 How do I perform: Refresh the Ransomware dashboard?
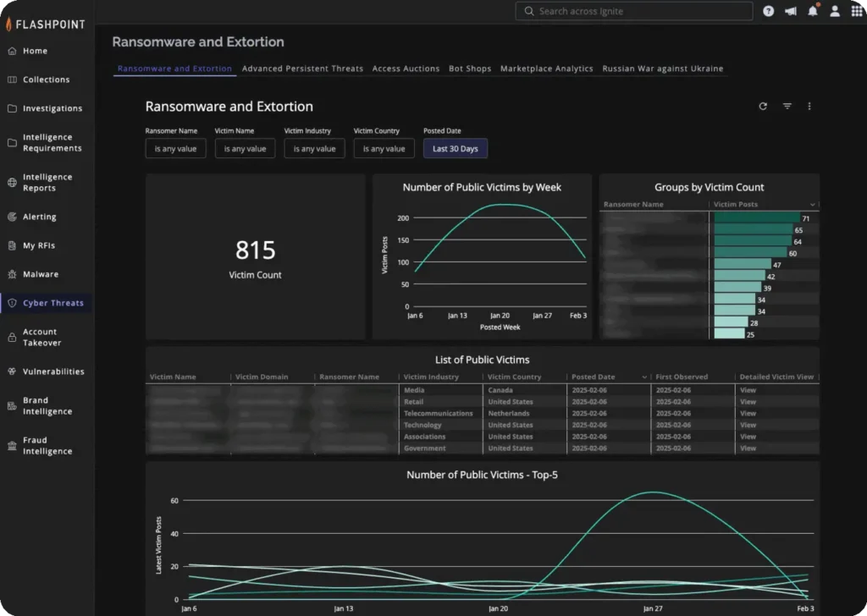pos(763,106)
